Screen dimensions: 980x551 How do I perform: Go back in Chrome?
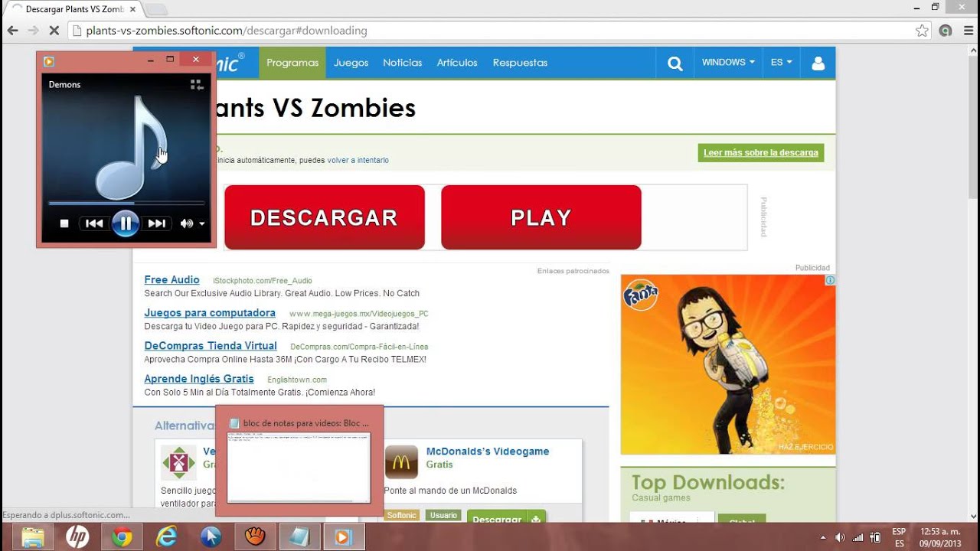tap(12, 31)
